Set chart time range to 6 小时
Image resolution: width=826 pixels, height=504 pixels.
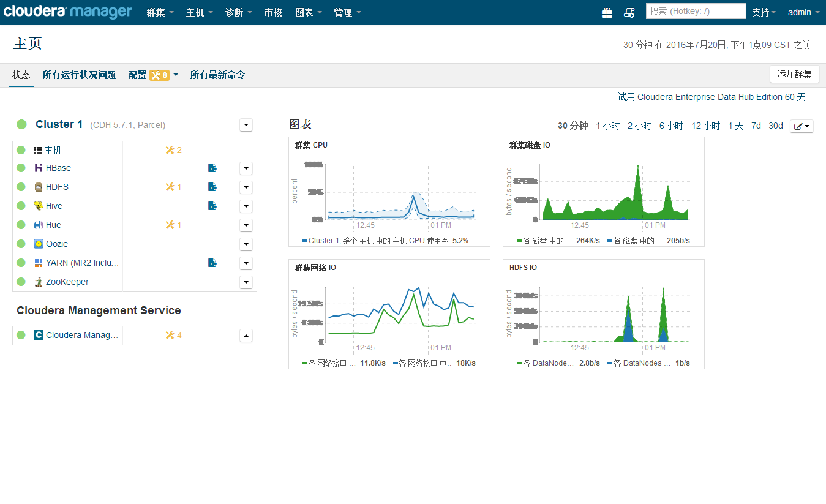pyautogui.click(x=671, y=126)
